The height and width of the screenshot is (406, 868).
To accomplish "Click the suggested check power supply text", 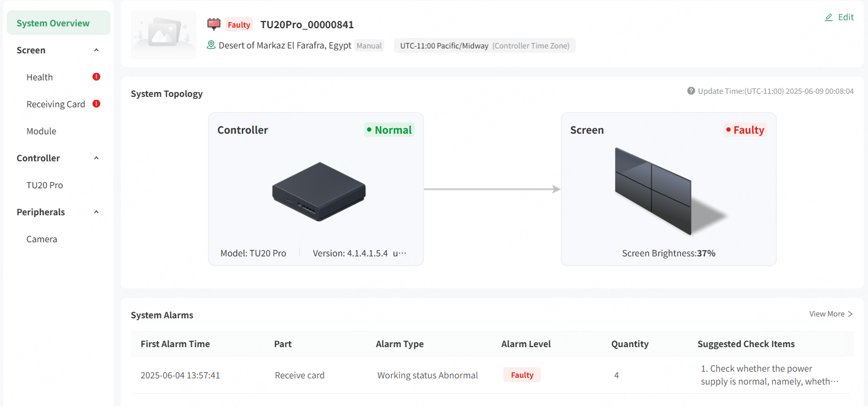I will tap(770, 375).
